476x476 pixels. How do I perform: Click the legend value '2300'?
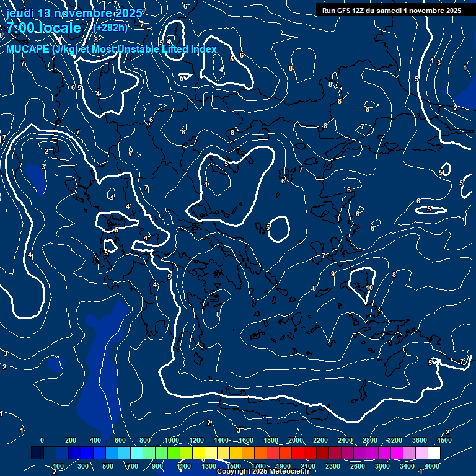tap(333, 466)
